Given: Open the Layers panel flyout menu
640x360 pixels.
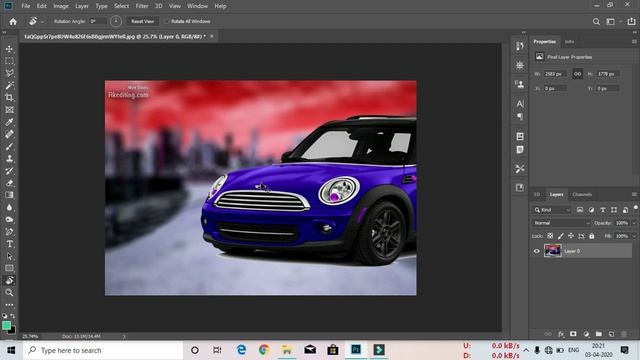Looking at the screenshot, I should (634, 194).
